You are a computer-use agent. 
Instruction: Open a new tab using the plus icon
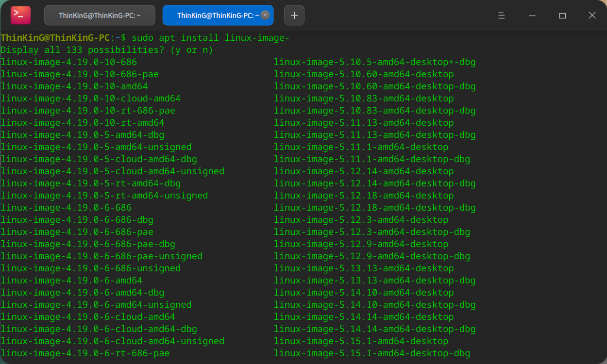click(x=294, y=15)
